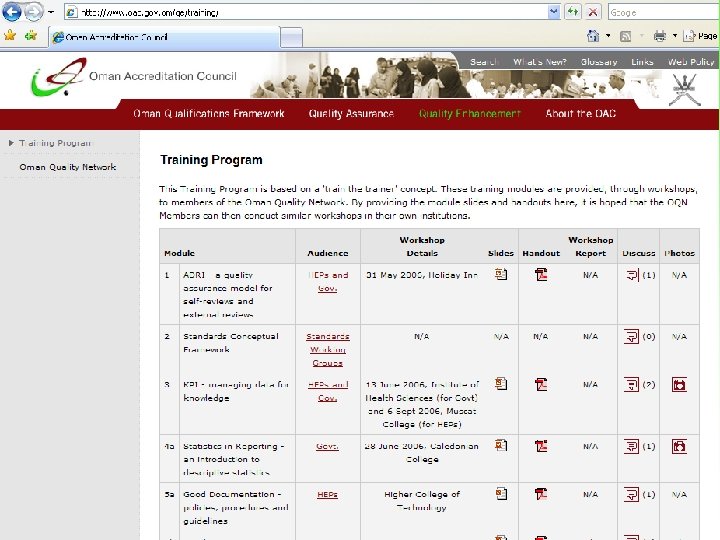Open the Glossary header link
720x540 pixels.
point(599,62)
